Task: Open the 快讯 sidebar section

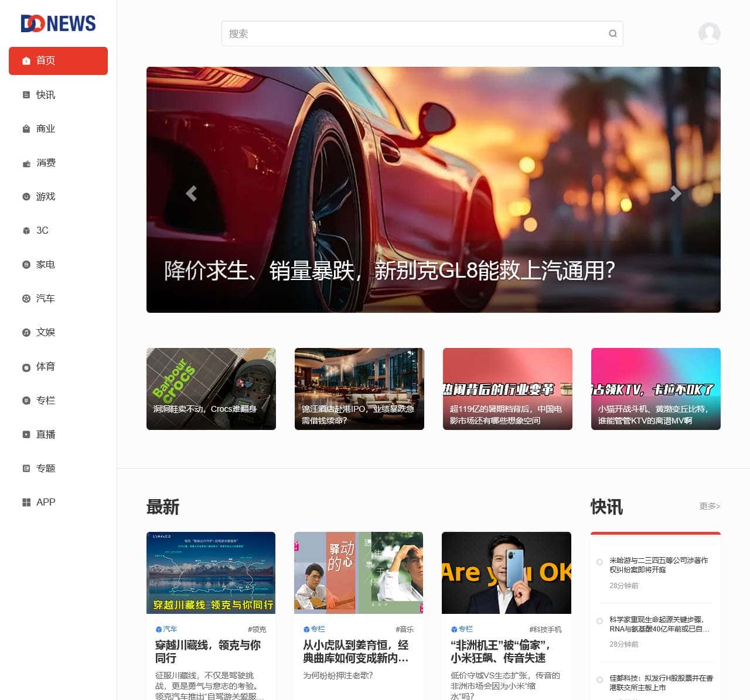Action: [45, 95]
